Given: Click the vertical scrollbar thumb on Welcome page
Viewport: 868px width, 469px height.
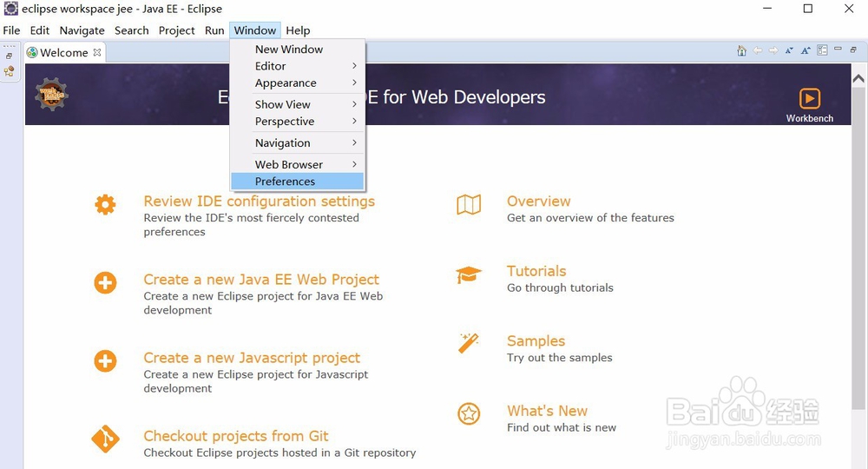Looking at the screenshot, I should (x=858, y=249).
